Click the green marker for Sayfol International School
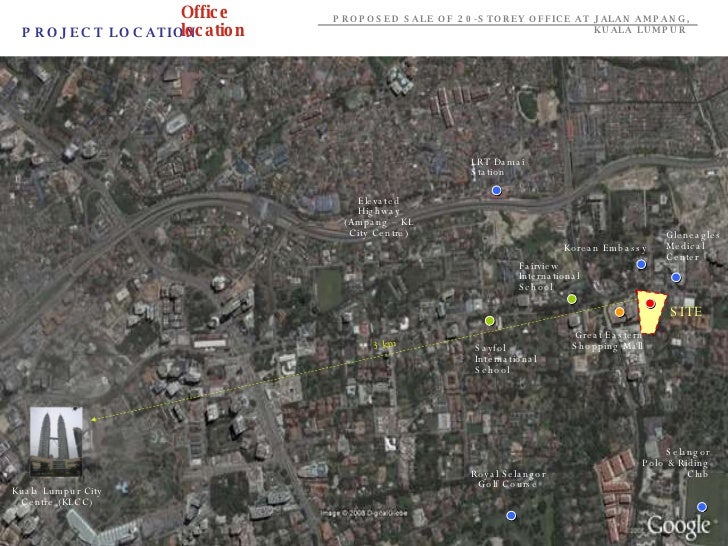This screenshot has height=546, width=728. click(x=489, y=320)
